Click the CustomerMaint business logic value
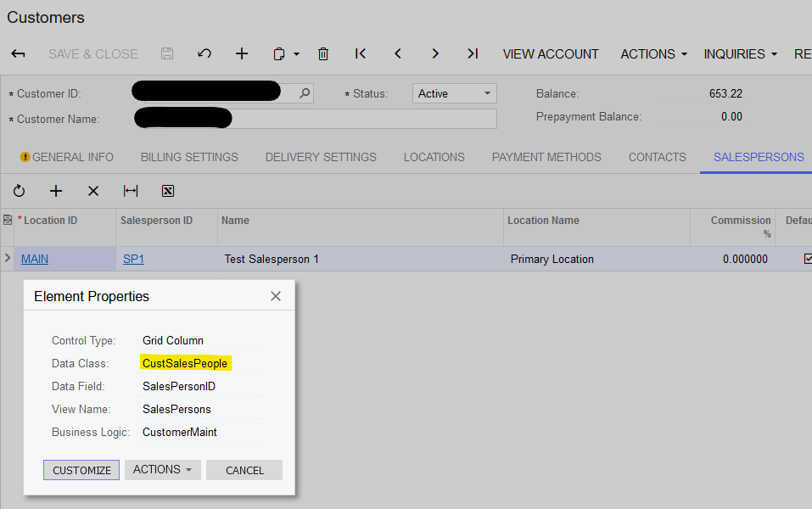The height and width of the screenshot is (509, 812). (179, 432)
